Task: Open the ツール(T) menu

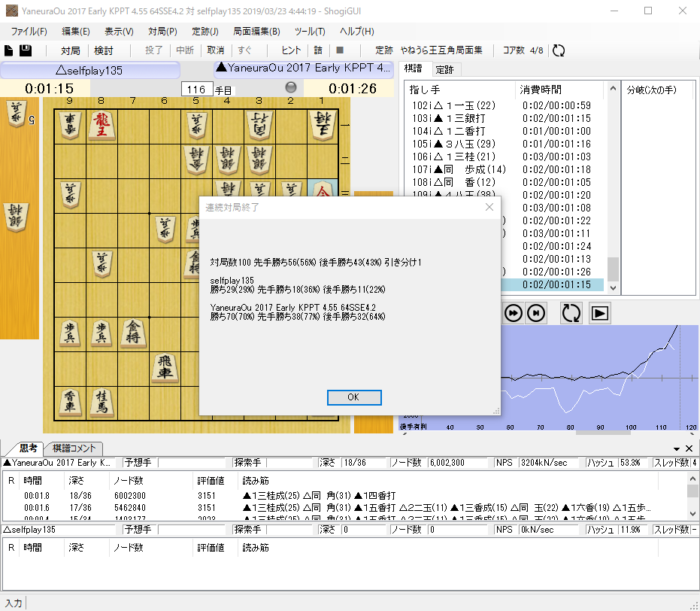Action: click(x=310, y=32)
